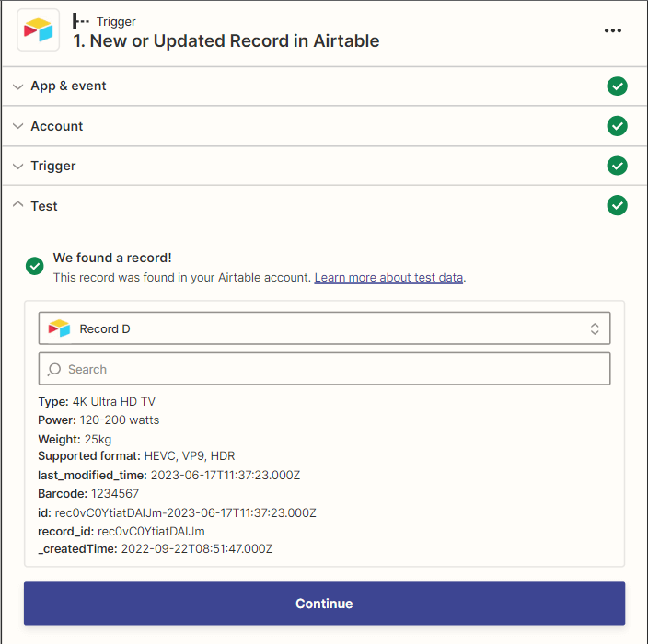This screenshot has width=648, height=644.
Task: Click the Continue button
Action: [324, 604]
